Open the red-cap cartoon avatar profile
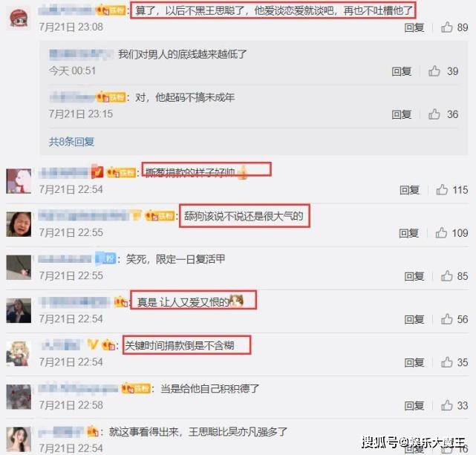476x455 pixels. tap(19, 18)
